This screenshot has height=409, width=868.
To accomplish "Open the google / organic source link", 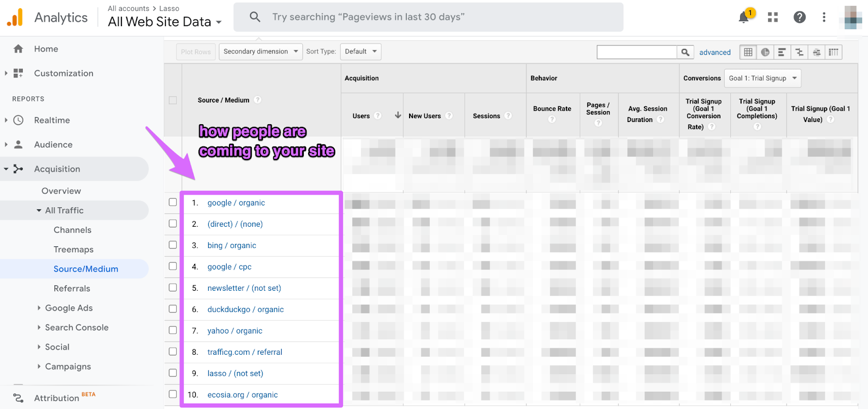I will (236, 203).
